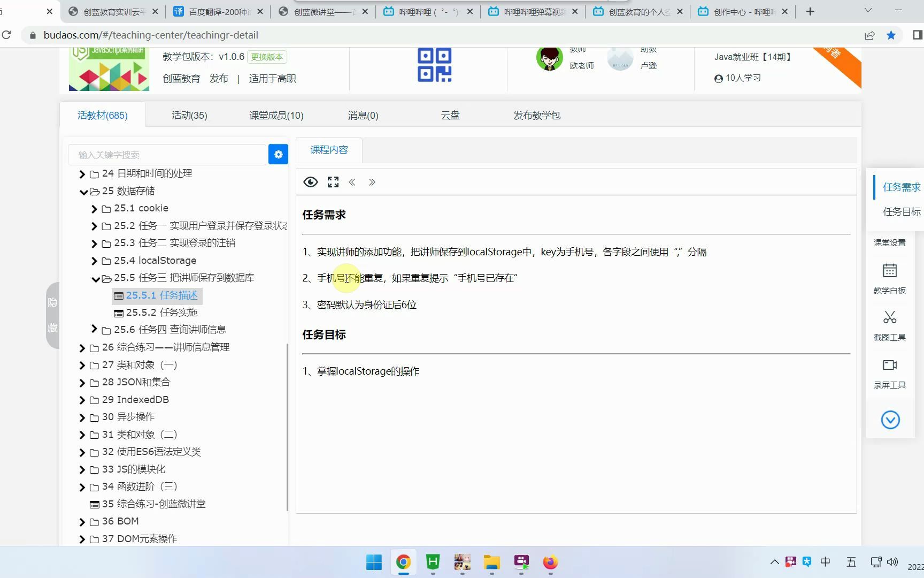Click the vertical 隐藏 hide toggle on left edge
Screen dimensions: 924x578
pos(53,315)
